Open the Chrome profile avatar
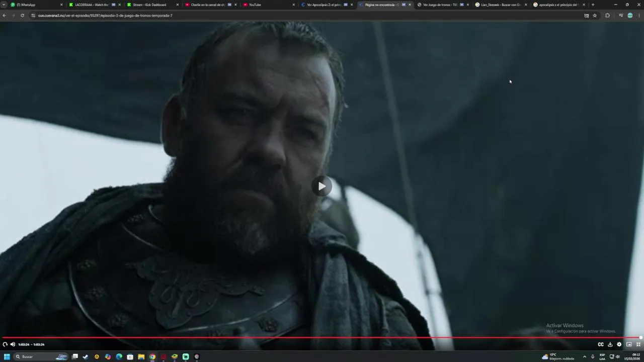The width and height of the screenshot is (644, 362). pos(630,16)
